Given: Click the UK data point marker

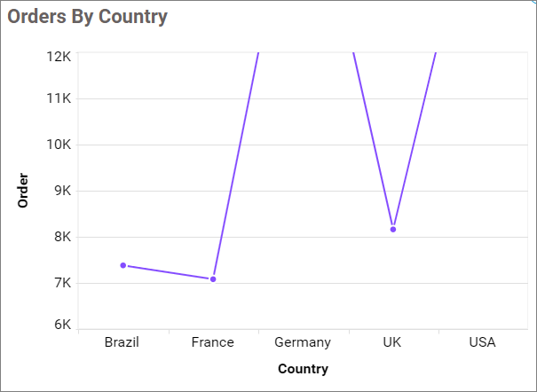Looking at the screenshot, I should pyautogui.click(x=392, y=230).
